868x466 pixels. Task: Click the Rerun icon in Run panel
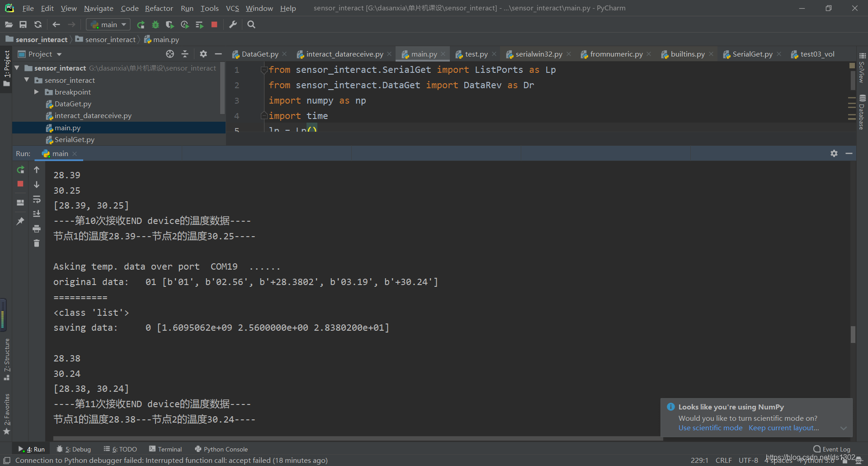click(20, 170)
